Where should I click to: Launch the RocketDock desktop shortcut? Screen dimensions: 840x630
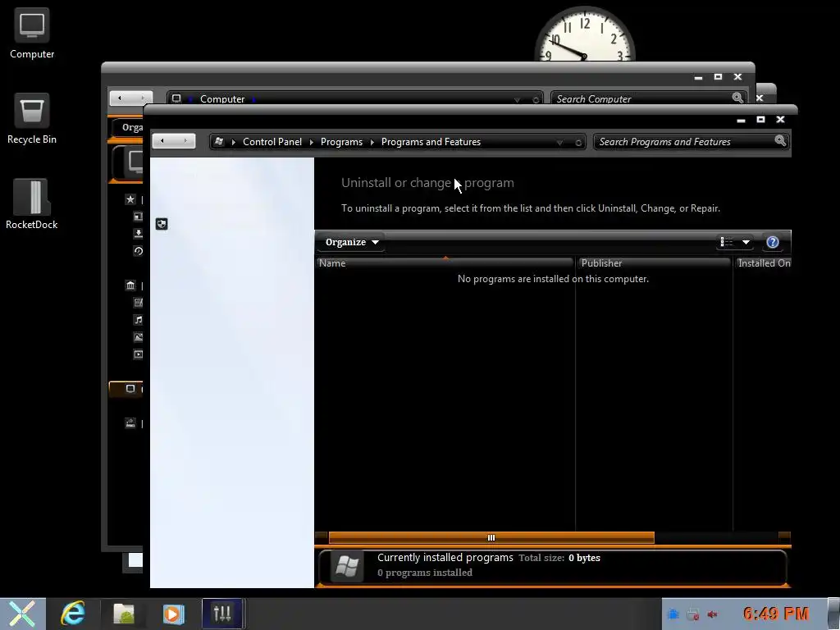32,204
